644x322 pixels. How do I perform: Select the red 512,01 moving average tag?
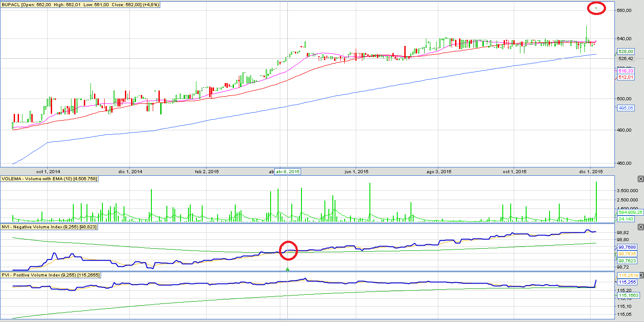pyautogui.click(x=626, y=77)
